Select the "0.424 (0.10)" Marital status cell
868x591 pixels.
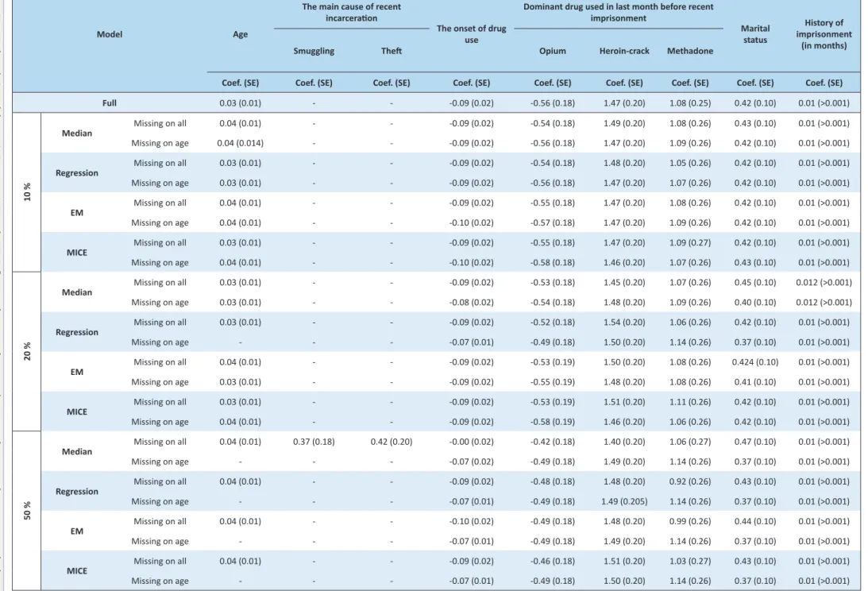pyautogui.click(x=755, y=361)
